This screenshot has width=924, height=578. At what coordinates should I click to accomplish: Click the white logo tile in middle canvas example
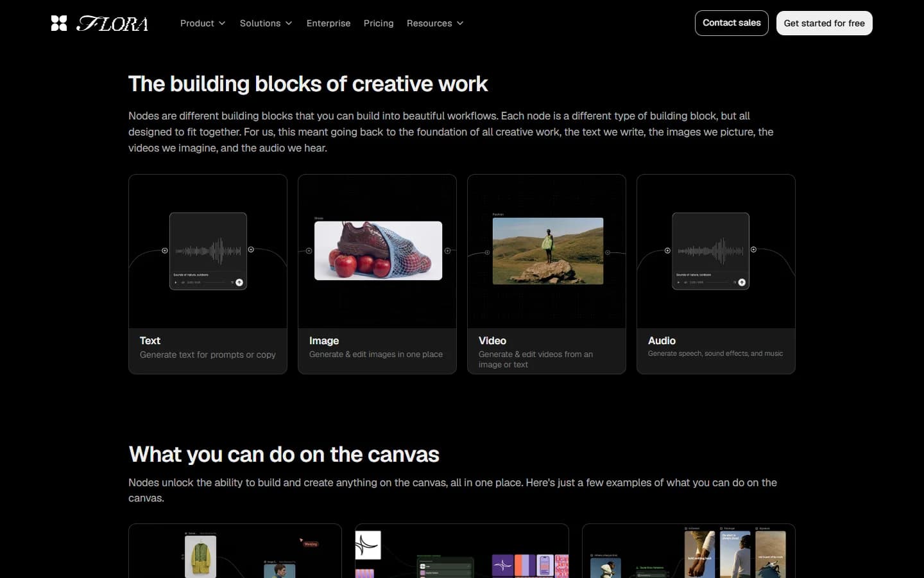(x=368, y=545)
